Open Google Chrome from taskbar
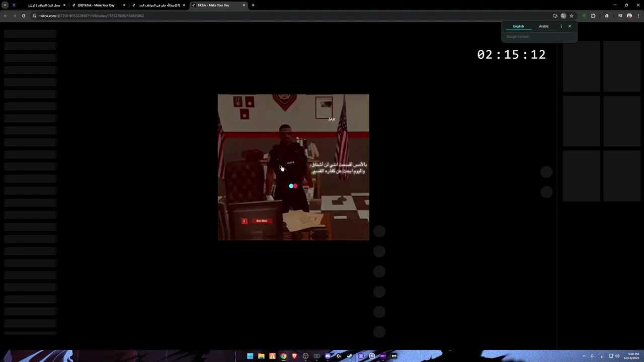This screenshot has height=362, width=644. tap(283, 356)
